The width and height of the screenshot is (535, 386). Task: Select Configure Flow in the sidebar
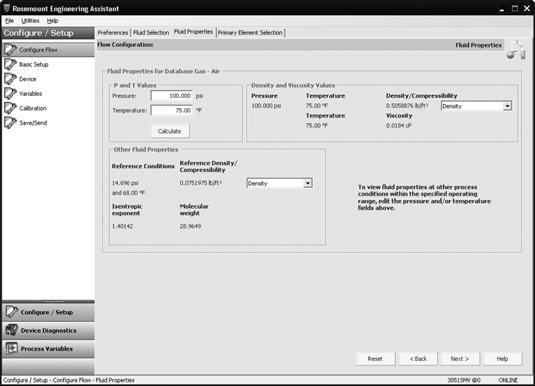click(x=48, y=50)
